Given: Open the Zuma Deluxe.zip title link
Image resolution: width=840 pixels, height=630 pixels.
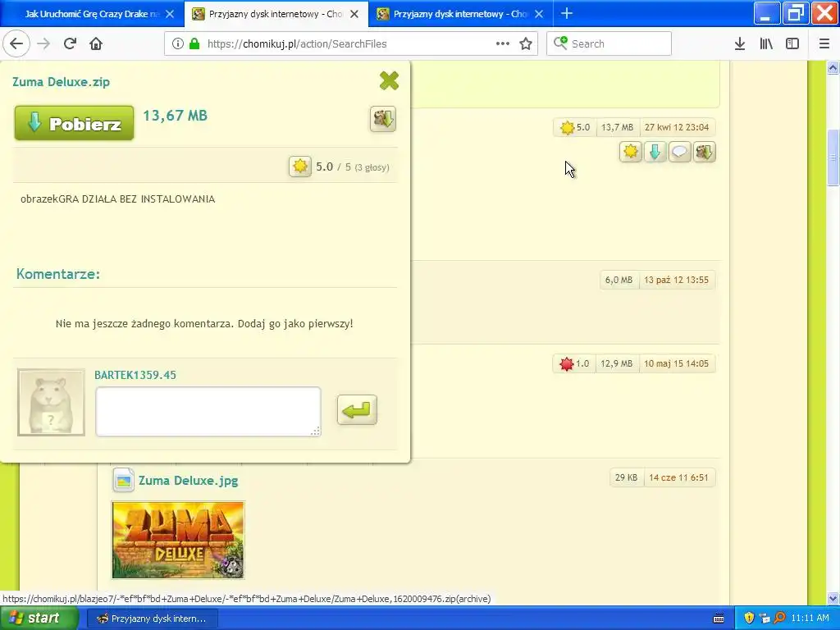Looking at the screenshot, I should click(61, 82).
